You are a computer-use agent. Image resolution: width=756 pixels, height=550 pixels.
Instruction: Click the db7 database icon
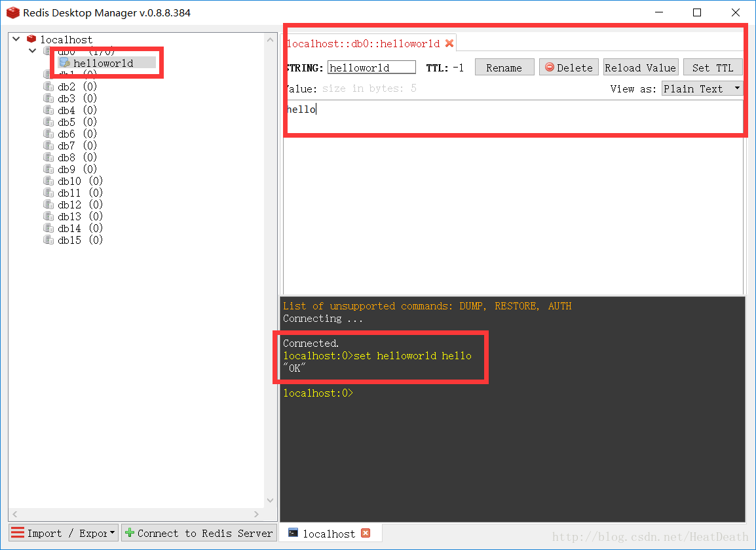tap(48, 146)
